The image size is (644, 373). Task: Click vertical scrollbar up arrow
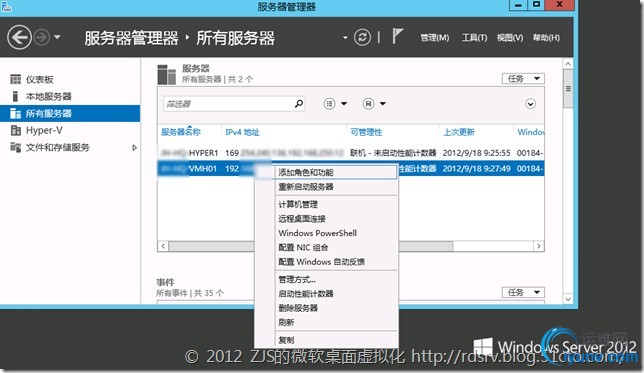[x=568, y=64]
